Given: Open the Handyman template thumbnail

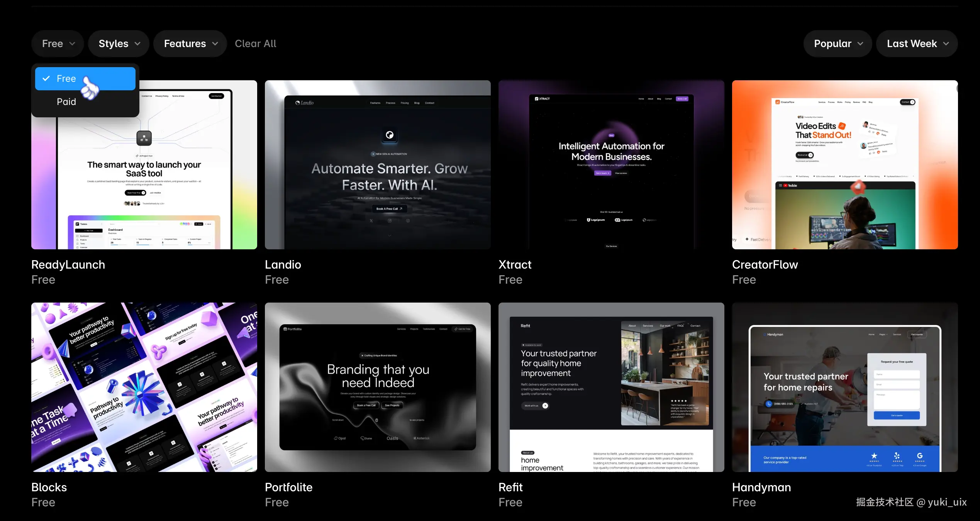Looking at the screenshot, I should point(845,387).
